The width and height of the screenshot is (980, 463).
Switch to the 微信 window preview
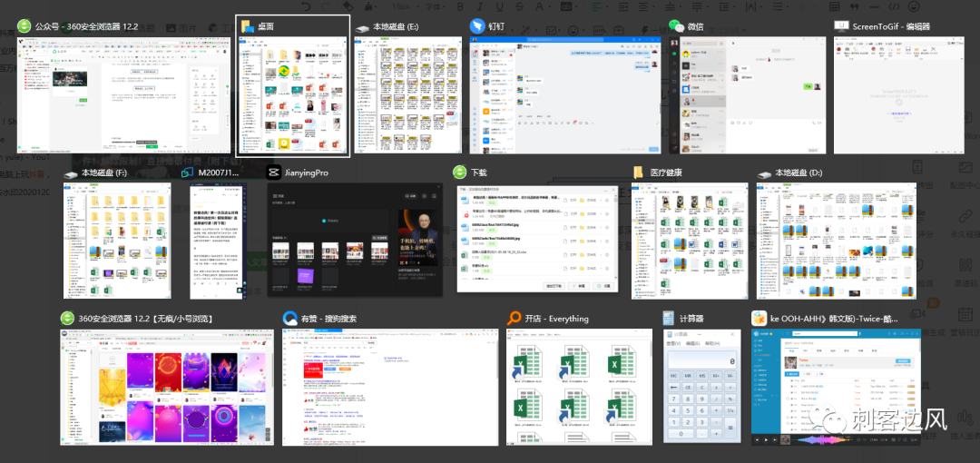click(747, 94)
